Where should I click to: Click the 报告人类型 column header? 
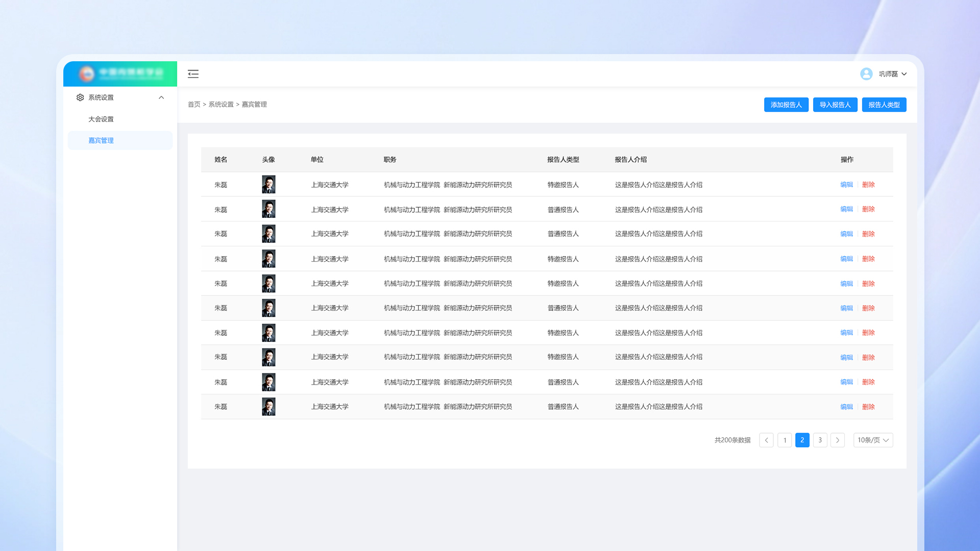(563, 160)
